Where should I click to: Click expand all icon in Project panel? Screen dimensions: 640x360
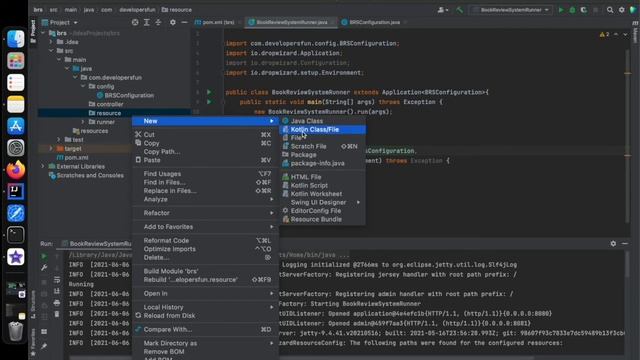tap(147, 22)
